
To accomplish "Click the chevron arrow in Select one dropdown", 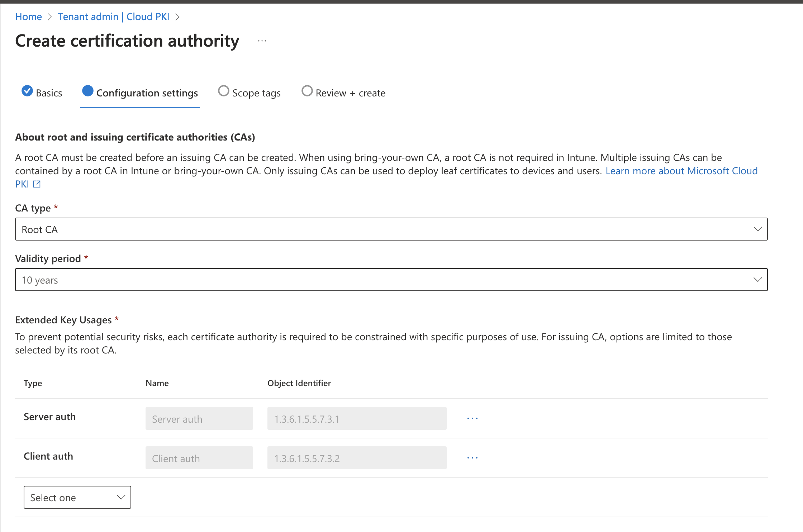I will [x=121, y=497].
